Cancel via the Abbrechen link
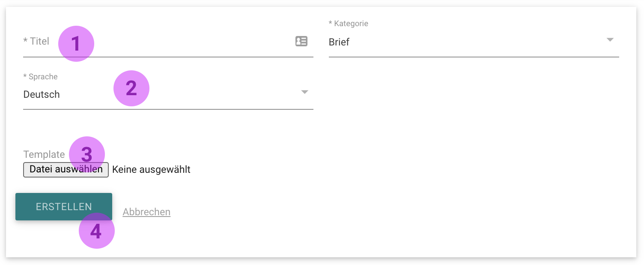 (x=146, y=212)
